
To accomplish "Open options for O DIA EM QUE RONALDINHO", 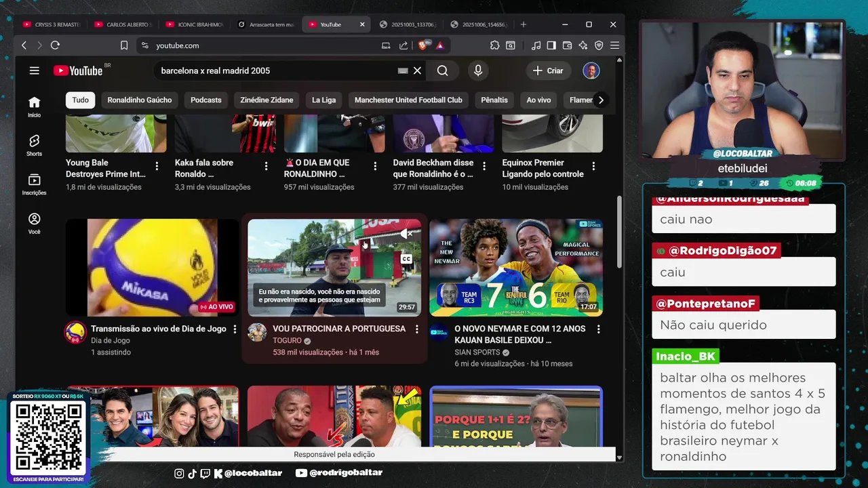I will pyautogui.click(x=375, y=166).
